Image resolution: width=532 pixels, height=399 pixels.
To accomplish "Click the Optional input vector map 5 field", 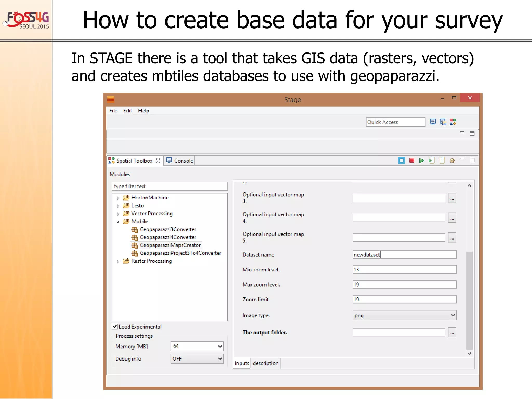I will 399,237.
